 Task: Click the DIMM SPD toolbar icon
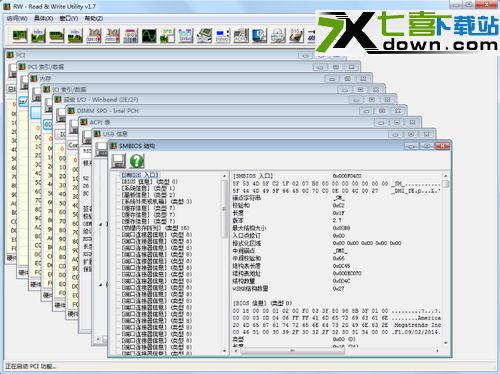point(167,36)
